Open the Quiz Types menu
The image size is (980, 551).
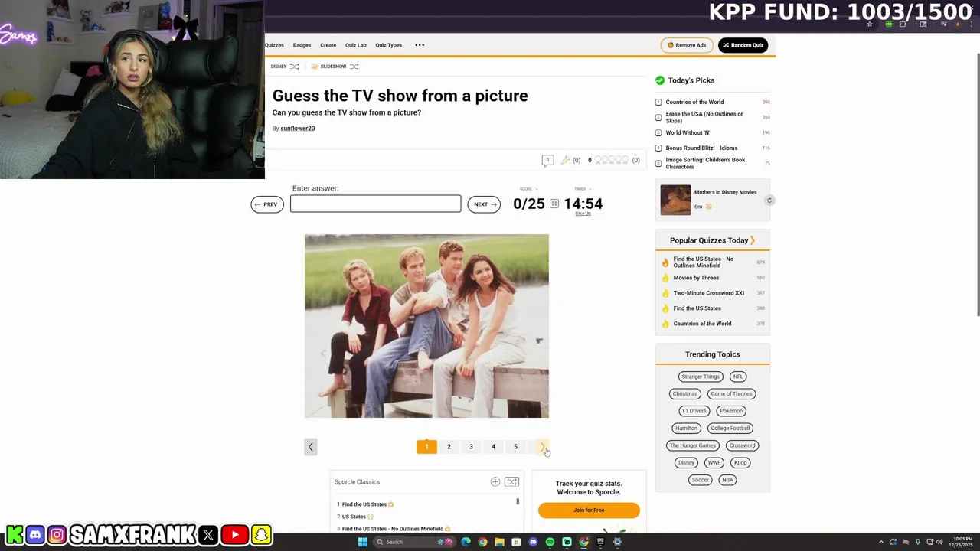click(388, 45)
